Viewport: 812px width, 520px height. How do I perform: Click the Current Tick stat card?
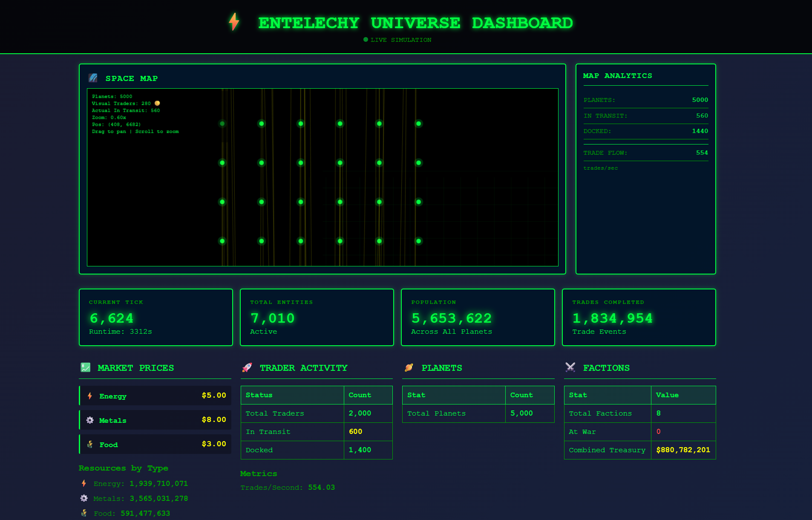click(x=155, y=317)
